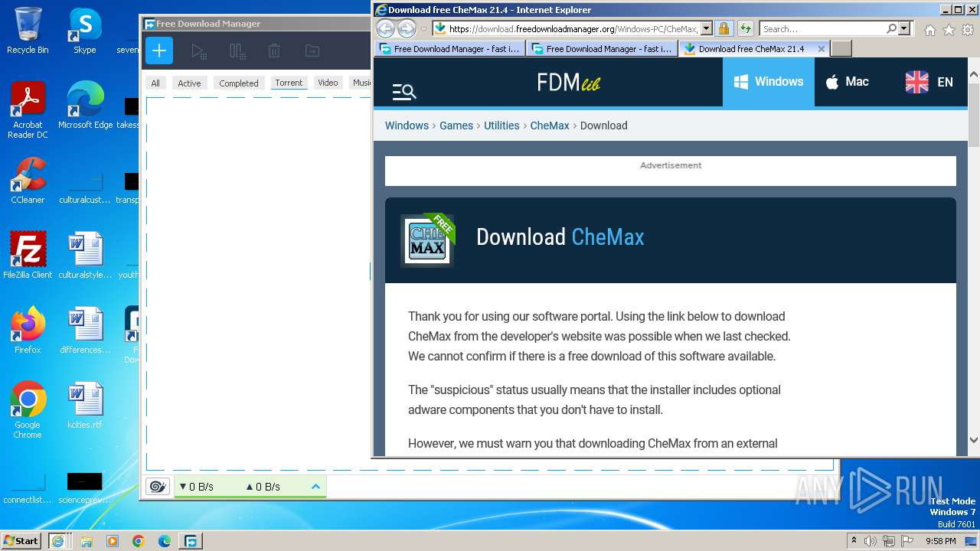Click the Internet Explorer taskbar button

coord(57,540)
